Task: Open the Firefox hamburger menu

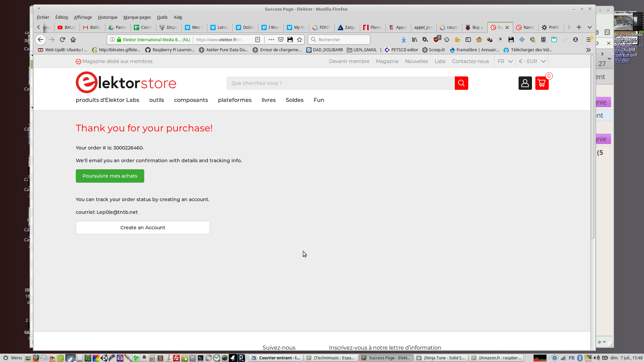Action: [x=589, y=40]
